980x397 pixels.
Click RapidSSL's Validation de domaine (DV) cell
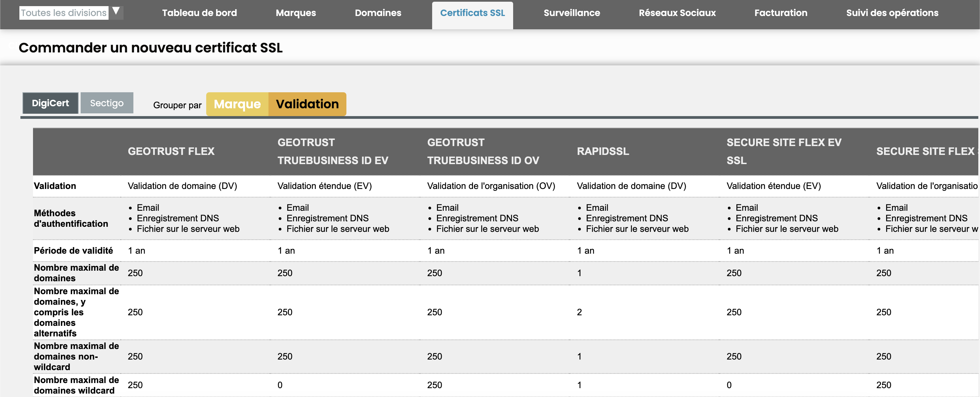[x=631, y=186]
